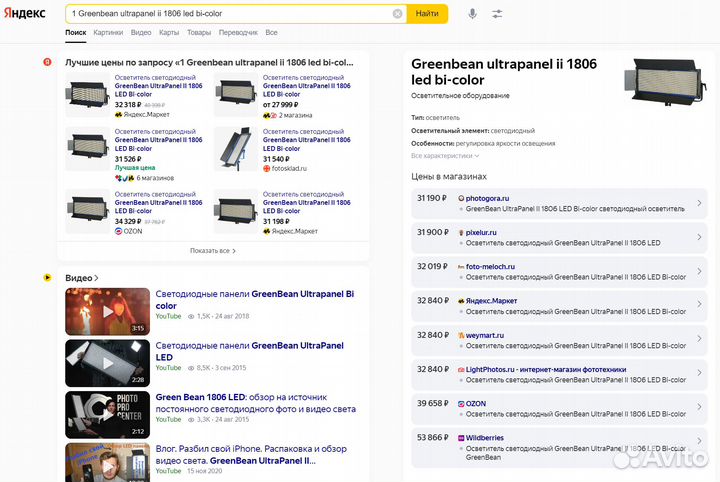720x482 pixels.
Task: Click into the search text field
Action: [x=230, y=14]
